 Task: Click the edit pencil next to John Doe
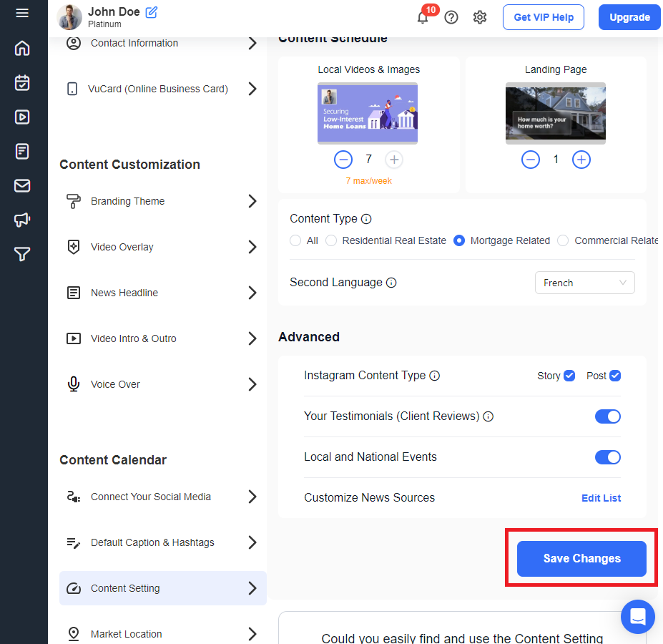pos(152,12)
